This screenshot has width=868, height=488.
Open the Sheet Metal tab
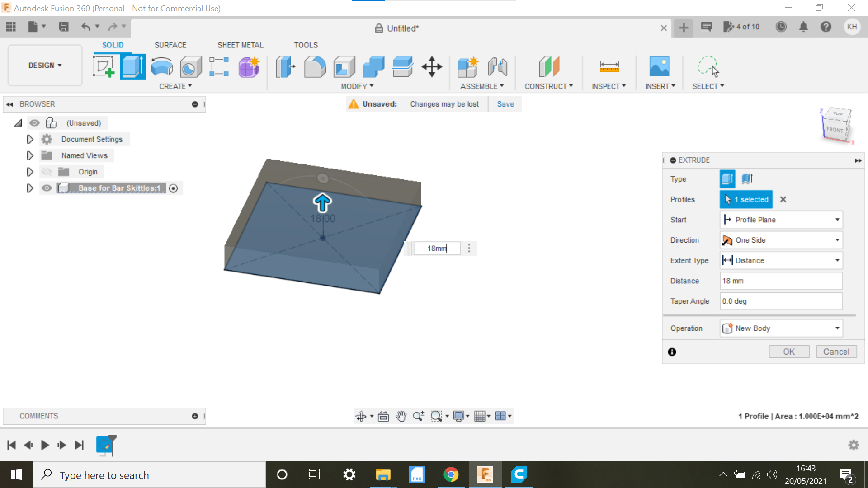240,45
